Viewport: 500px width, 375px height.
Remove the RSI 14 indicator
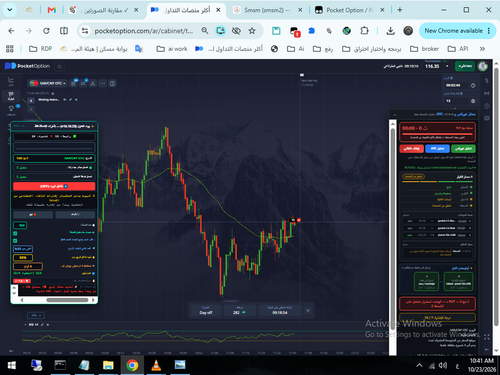(x=48, y=325)
